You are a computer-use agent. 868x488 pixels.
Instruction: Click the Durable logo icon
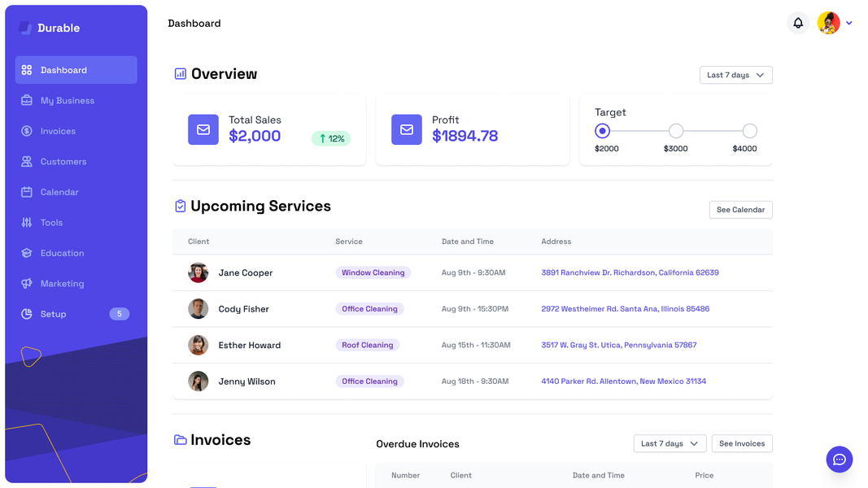(25, 28)
